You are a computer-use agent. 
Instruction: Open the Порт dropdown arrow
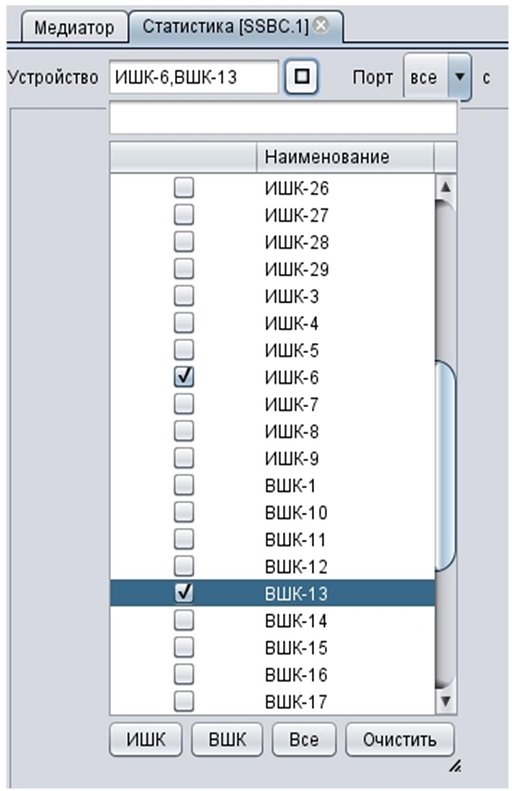(459, 77)
